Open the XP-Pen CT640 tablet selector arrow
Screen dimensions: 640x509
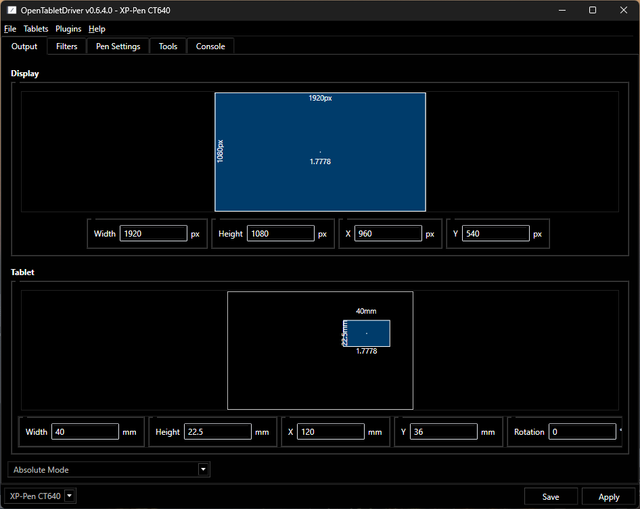(70, 496)
